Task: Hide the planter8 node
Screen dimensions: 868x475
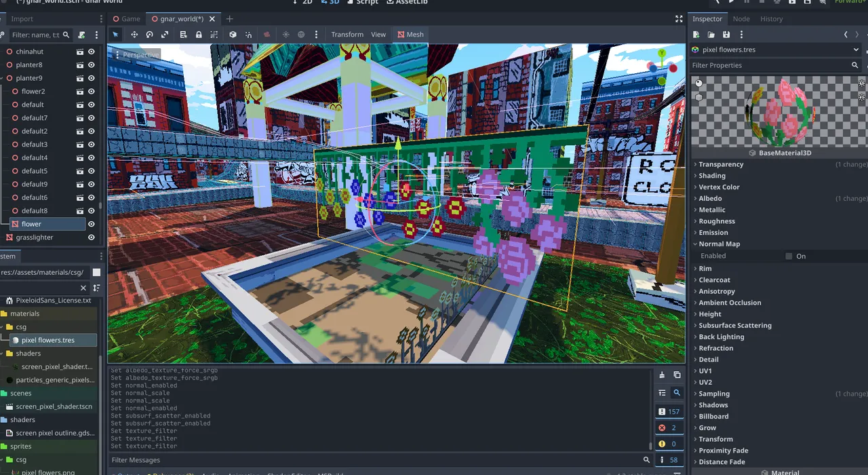Action: [92, 65]
